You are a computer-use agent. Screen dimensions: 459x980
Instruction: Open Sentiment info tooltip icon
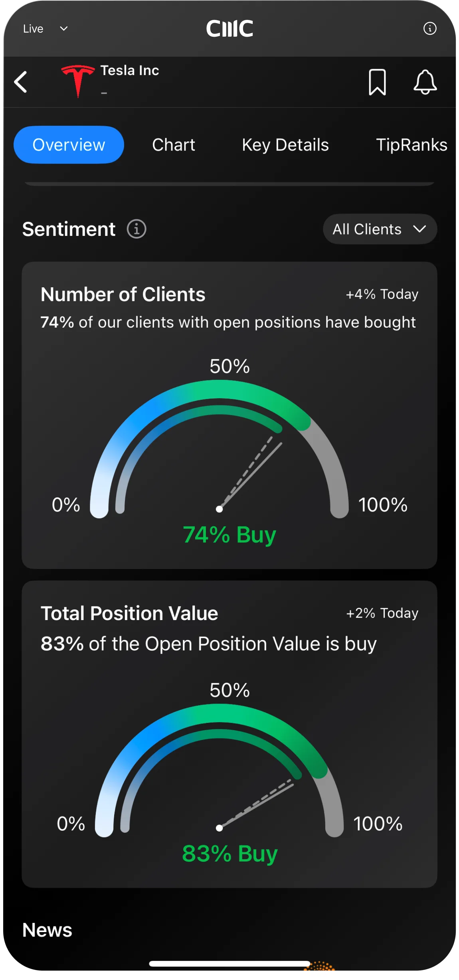point(137,229)
